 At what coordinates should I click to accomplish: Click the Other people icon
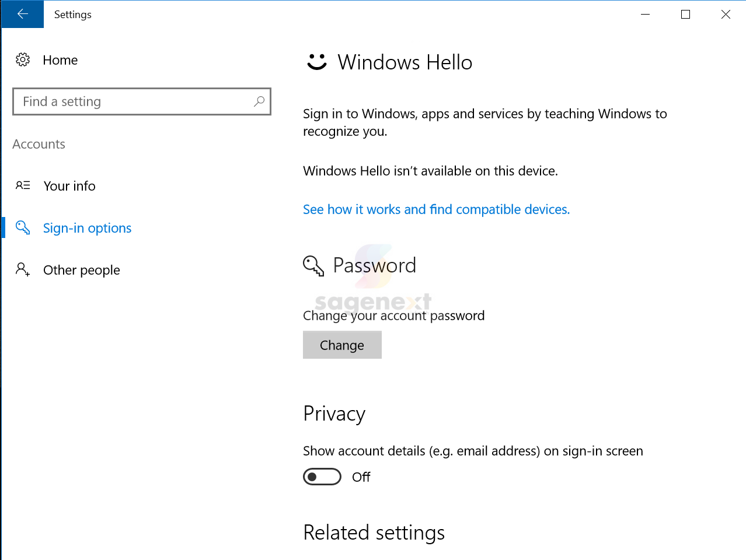point(22,269)
